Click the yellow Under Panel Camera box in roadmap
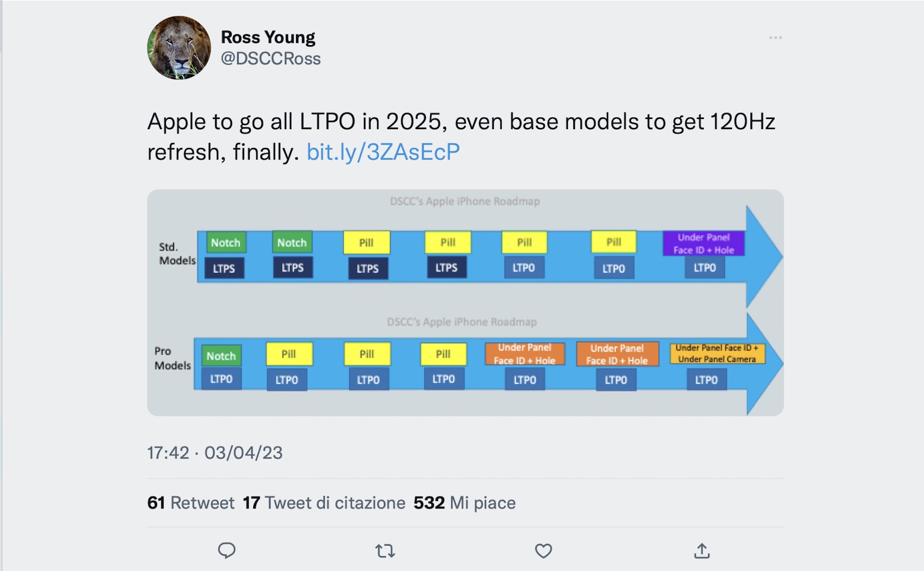This screenshot has height=571, width=924. [x=717, y=353]
